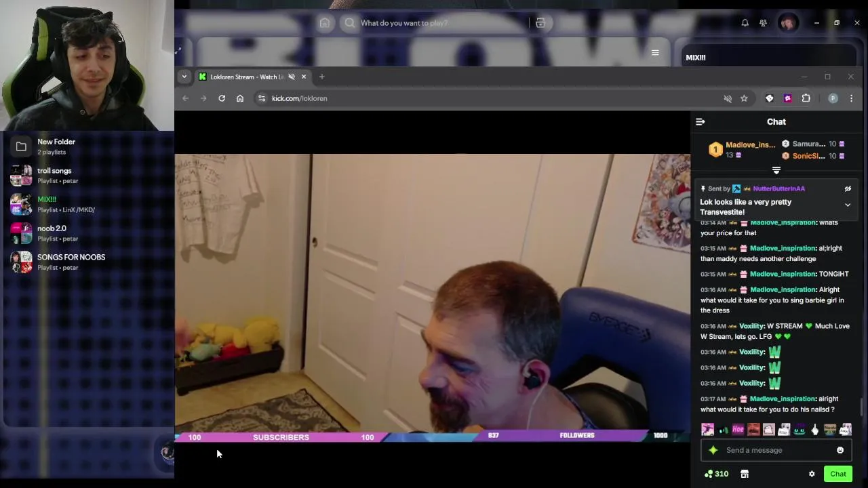Open the Spotify browse icon beside search

click(x=540, y=23)
